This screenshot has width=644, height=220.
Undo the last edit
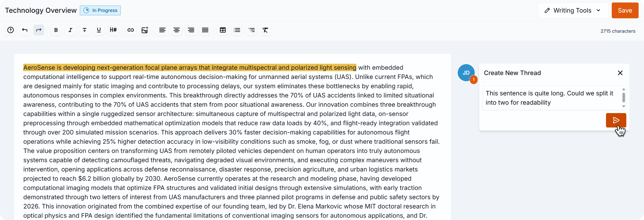pos(25,30)
